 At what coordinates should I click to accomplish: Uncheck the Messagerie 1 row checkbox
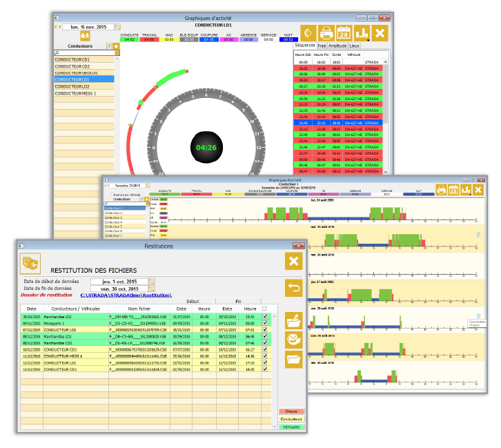click(264, 323)
